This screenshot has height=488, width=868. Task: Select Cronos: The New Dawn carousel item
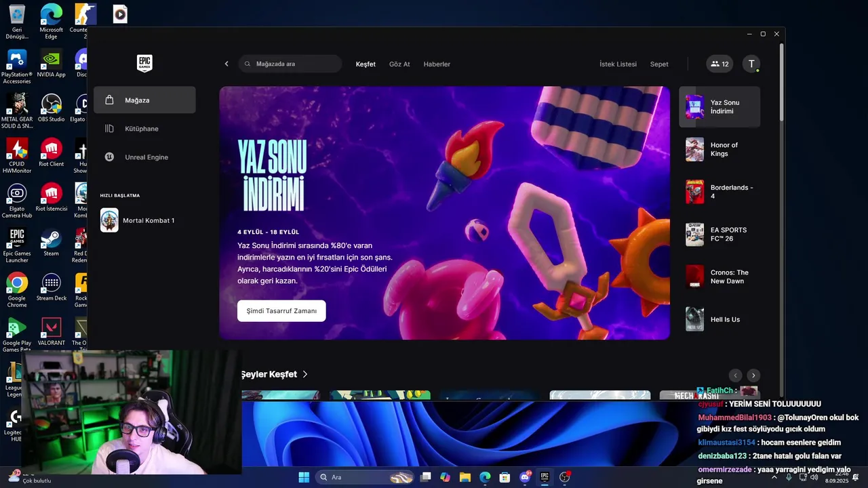(719, 277)
